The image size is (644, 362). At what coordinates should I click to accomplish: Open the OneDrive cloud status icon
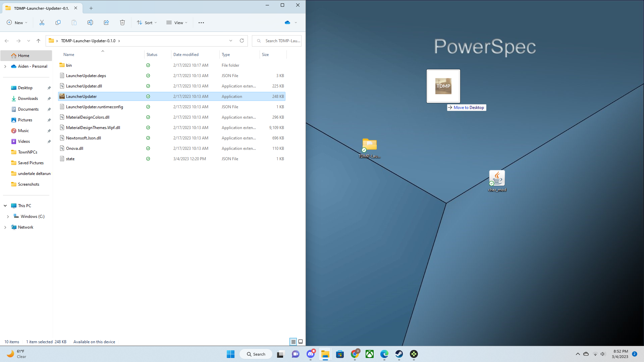(287, 22)
